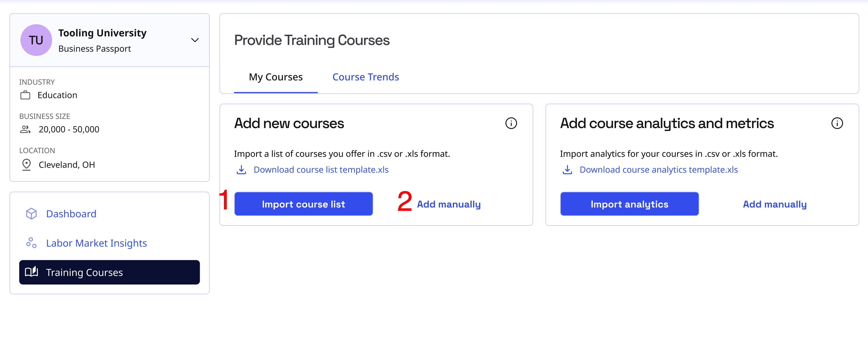Click Add manually for course analytics
The image size is (868, 360).
[x=774, y=204]
